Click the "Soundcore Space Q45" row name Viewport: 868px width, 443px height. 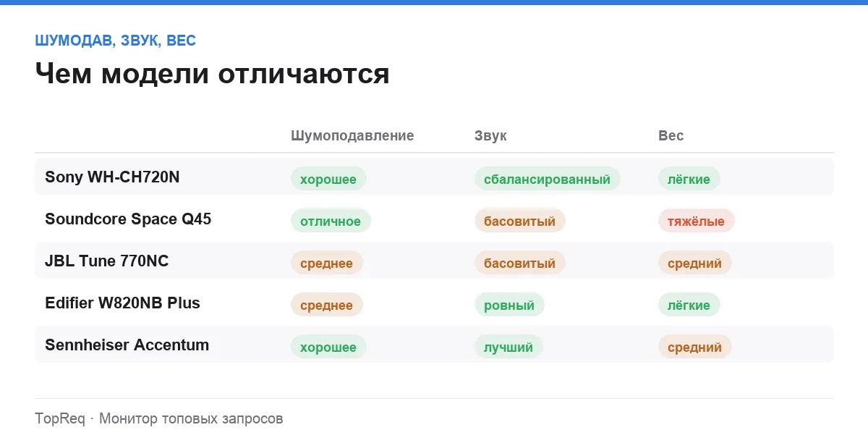128,219
